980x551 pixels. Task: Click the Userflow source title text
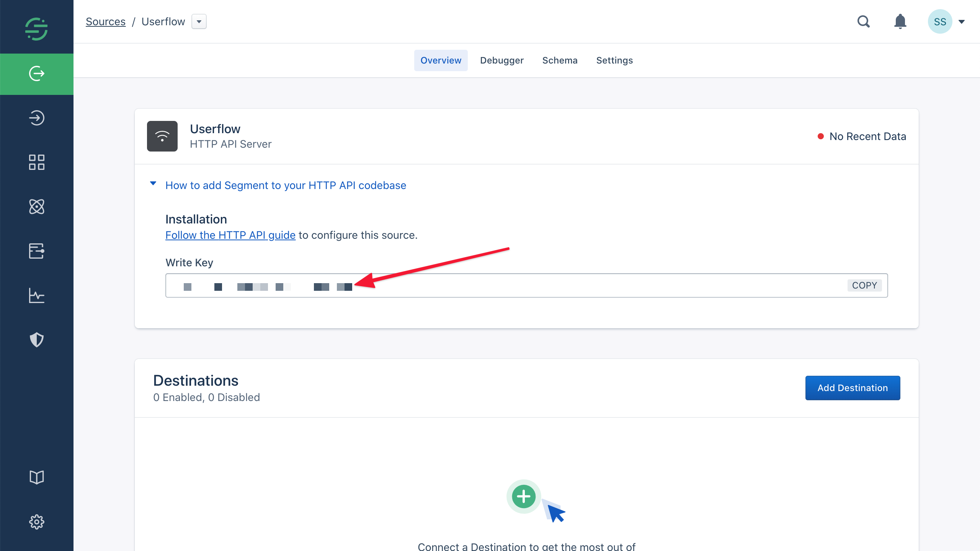point(215,129)
